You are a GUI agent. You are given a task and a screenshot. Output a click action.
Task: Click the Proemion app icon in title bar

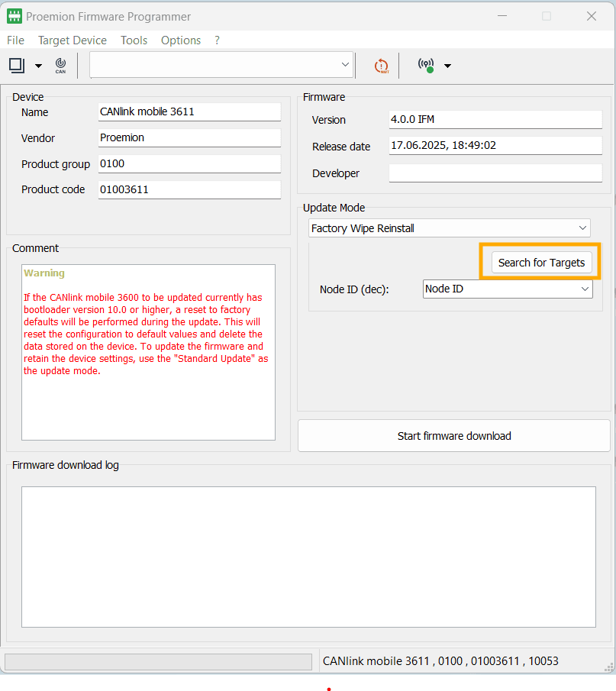pos(14,16)
